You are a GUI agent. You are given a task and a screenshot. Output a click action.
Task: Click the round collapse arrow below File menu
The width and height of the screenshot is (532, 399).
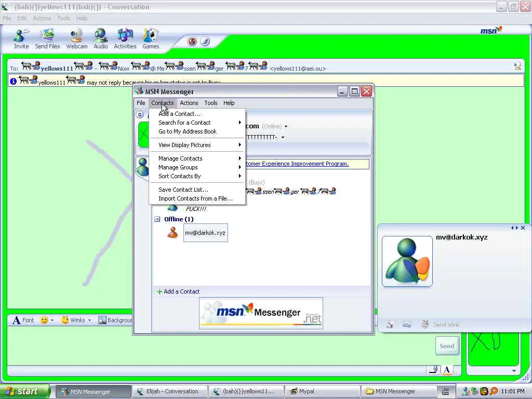tap(139, 115)
